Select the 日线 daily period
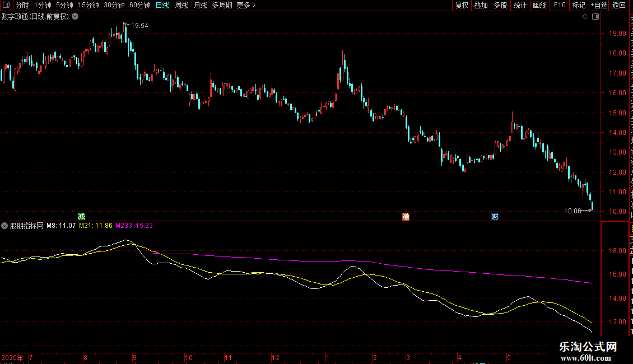 162,5
